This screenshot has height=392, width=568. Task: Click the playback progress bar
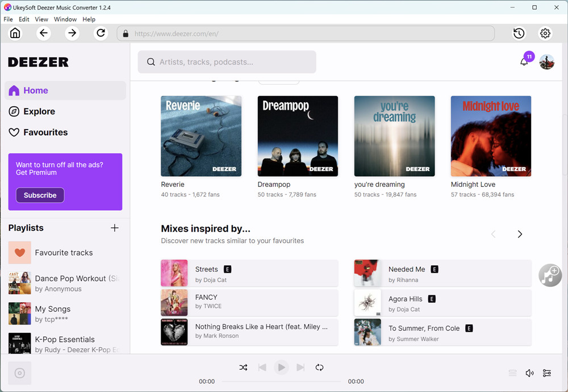pyautogui.click(x=281, y=382)
